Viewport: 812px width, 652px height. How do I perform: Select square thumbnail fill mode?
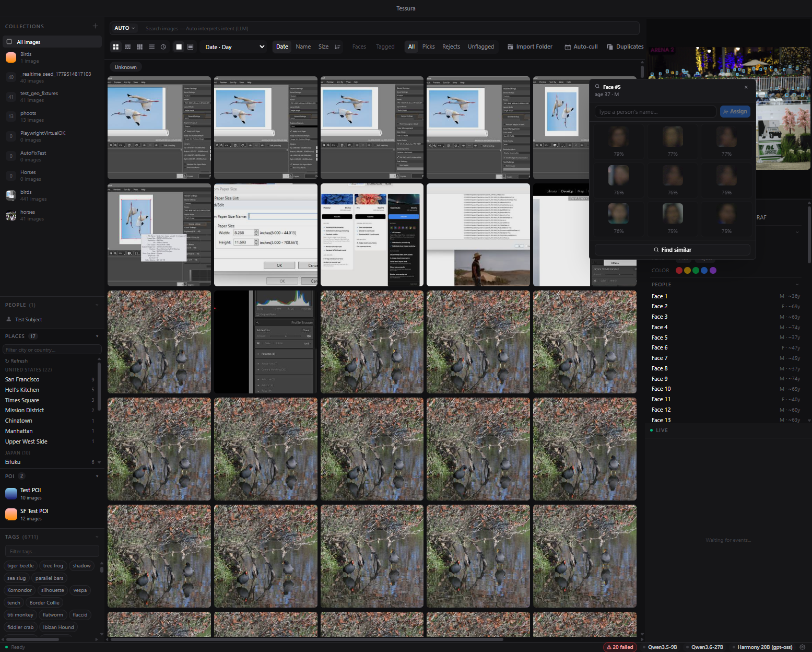coord(179,47)
